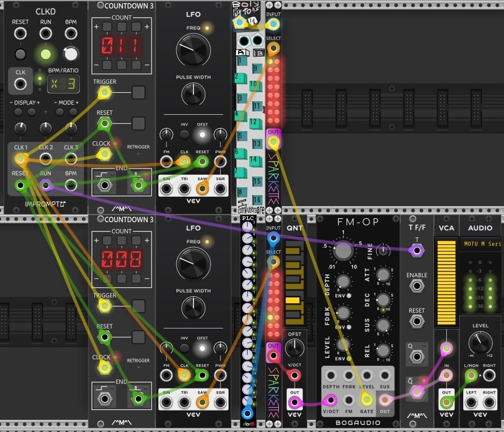Click the top knob on the PLC module
The height and width of the screenshot is (432, 504).
click(247, 227)
